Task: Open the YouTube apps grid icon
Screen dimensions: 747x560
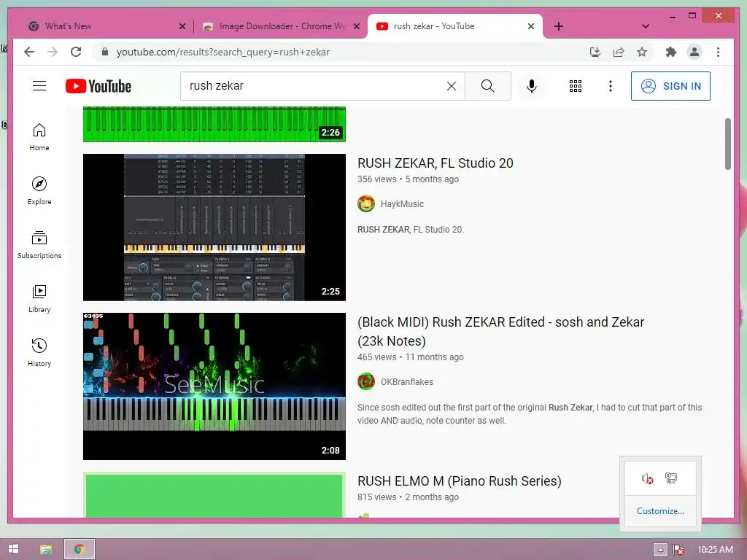Action: [576, 86]
